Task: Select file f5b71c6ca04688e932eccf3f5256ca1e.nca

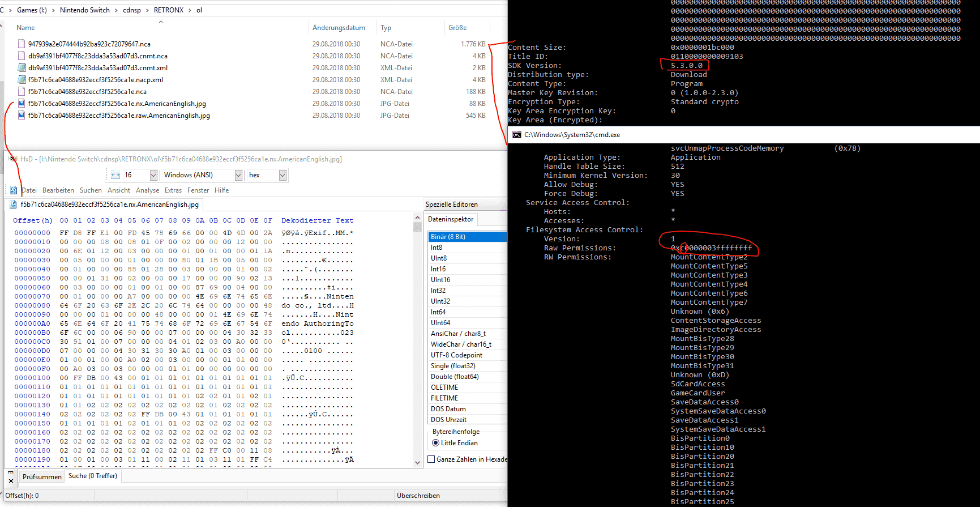Action: click(x=87, y=91)
